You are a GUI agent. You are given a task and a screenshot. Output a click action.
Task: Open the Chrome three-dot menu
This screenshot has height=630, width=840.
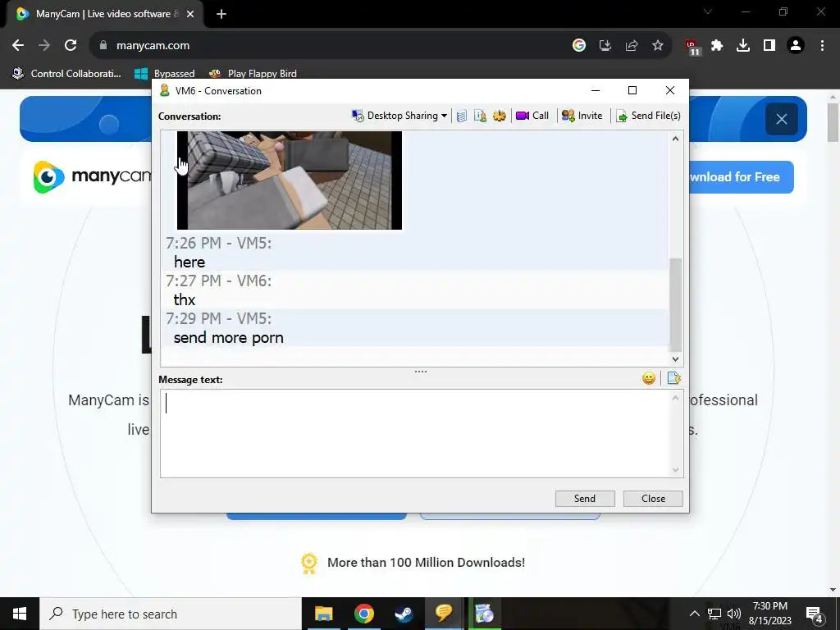coord(822,46)
